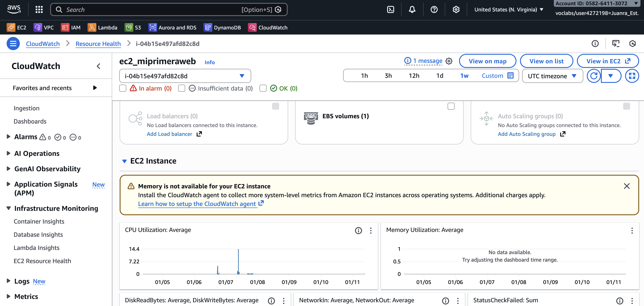This screenshot has width=644, height=306.
Task: Click the settings gear beside 1 message
Action: point(449,61)
